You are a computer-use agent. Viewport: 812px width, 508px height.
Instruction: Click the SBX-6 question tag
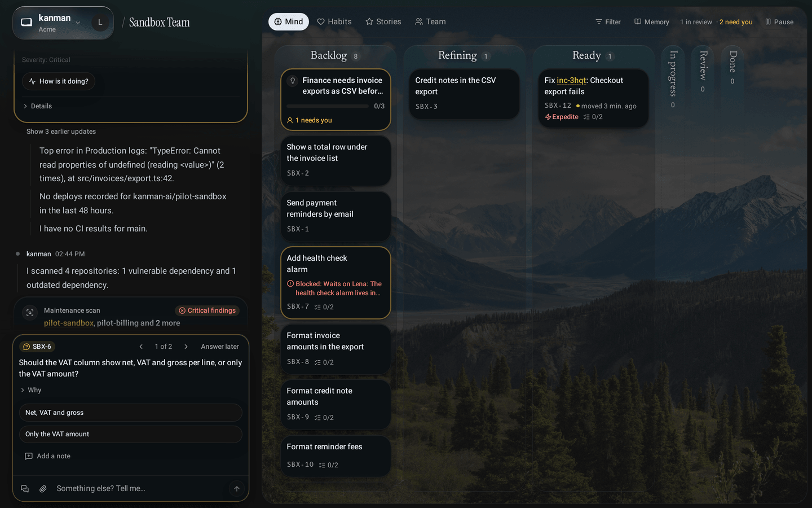click(37, 347)
